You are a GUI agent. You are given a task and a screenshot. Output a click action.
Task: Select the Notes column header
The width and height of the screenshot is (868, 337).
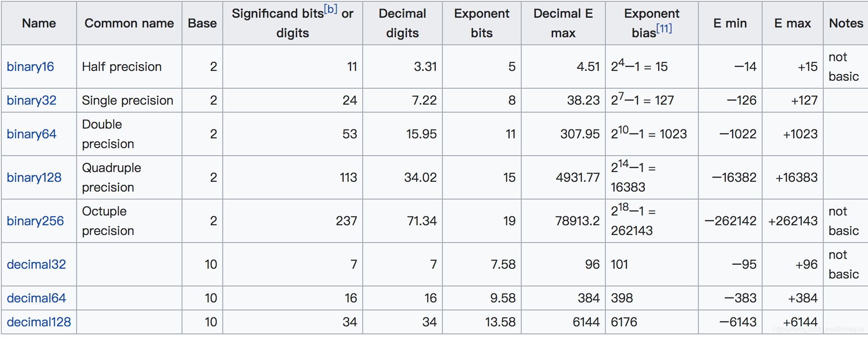click(846, 23)
